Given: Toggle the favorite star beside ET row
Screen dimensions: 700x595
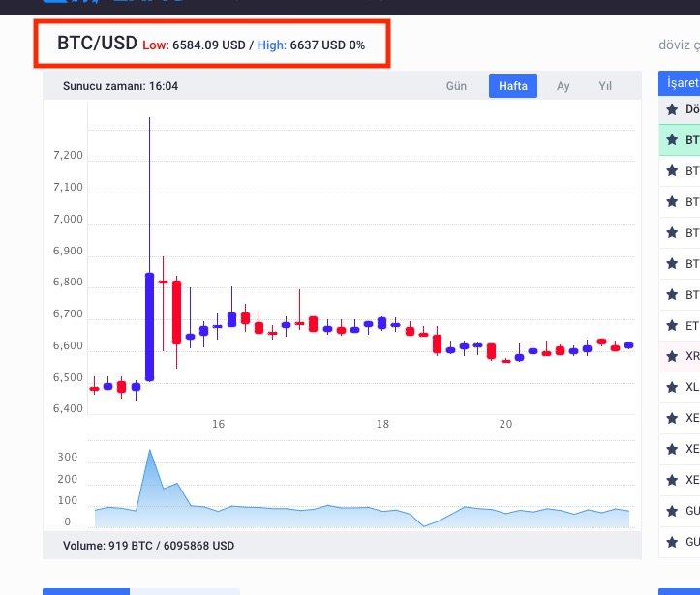Looking at the screenshot, I should (672, 326).
